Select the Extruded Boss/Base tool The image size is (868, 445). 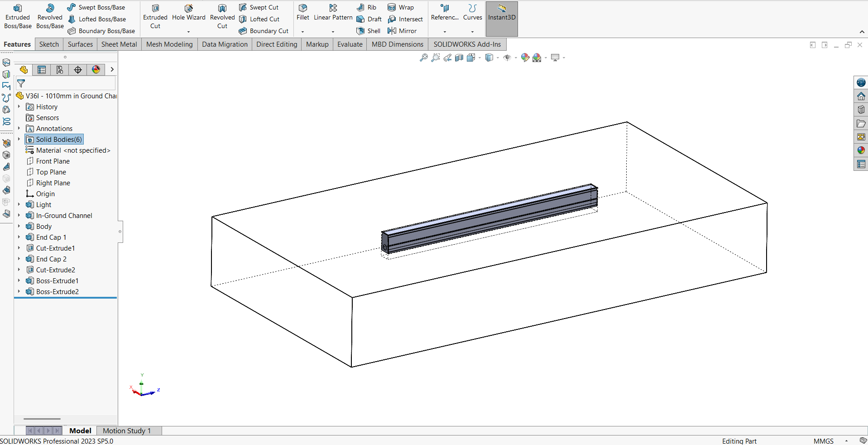point(18,17)
